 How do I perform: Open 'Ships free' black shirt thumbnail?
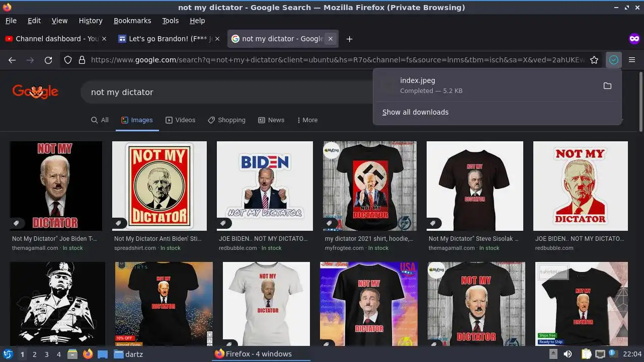(x=581, y=304)
